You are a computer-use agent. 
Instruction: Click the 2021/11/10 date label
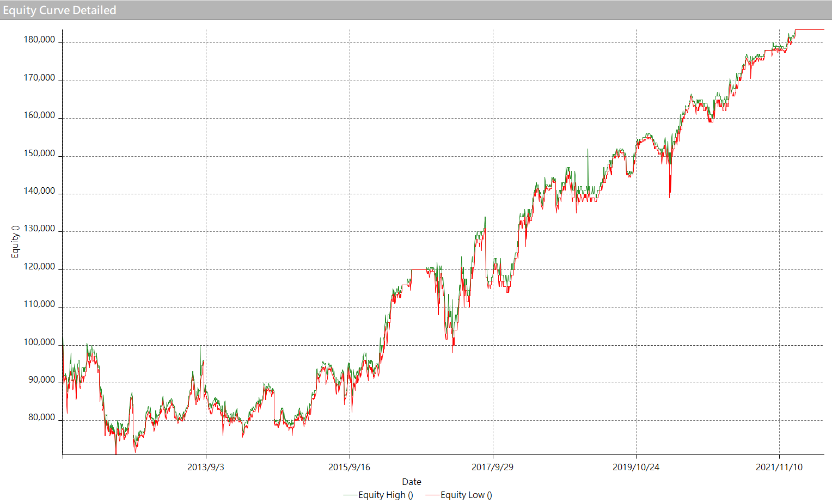pyautogui.click(x=779, y=467)
